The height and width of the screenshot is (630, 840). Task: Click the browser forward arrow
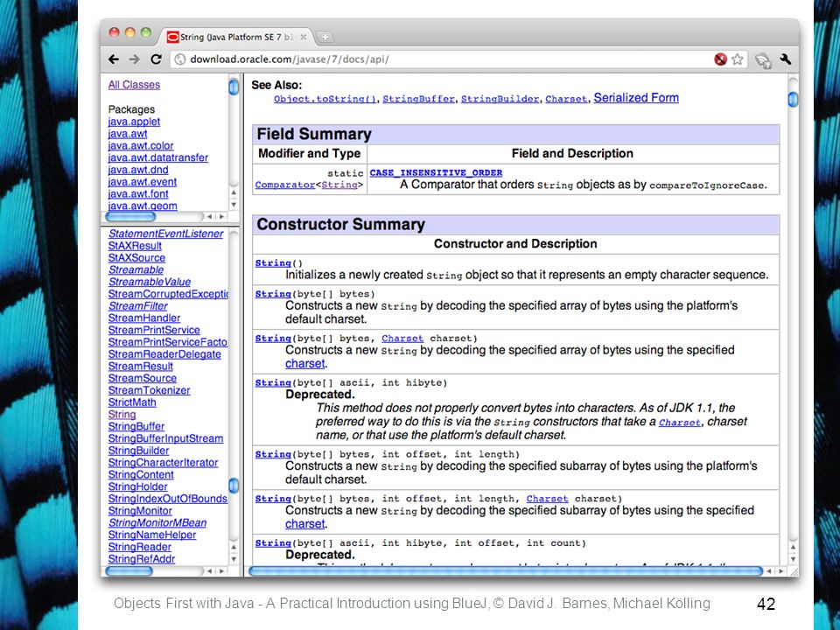pos(135,59)
